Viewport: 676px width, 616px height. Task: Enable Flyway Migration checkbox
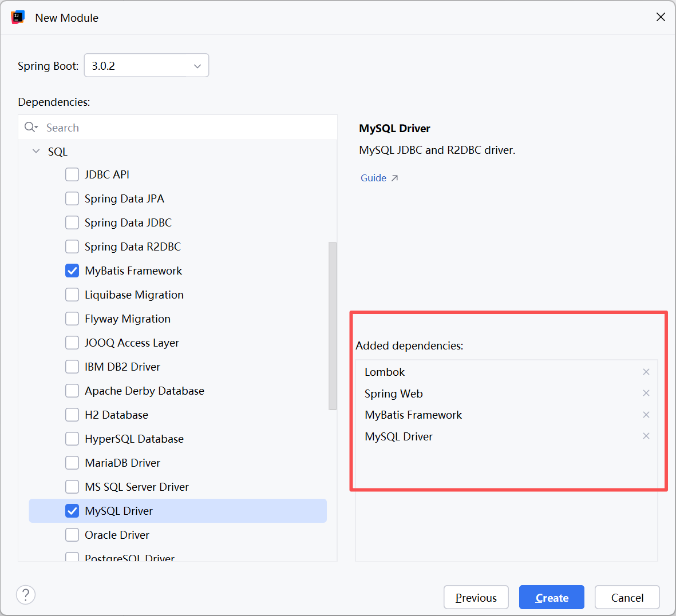[72, 319]
